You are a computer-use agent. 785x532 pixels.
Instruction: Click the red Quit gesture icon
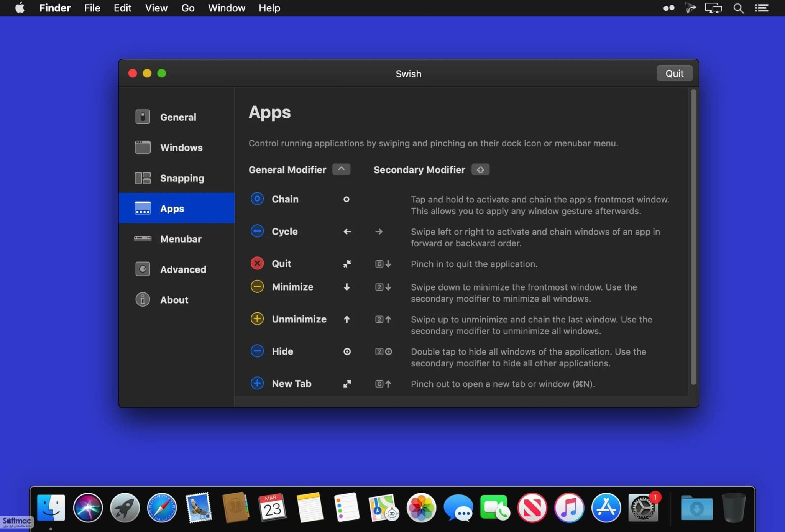click(257, 263)
